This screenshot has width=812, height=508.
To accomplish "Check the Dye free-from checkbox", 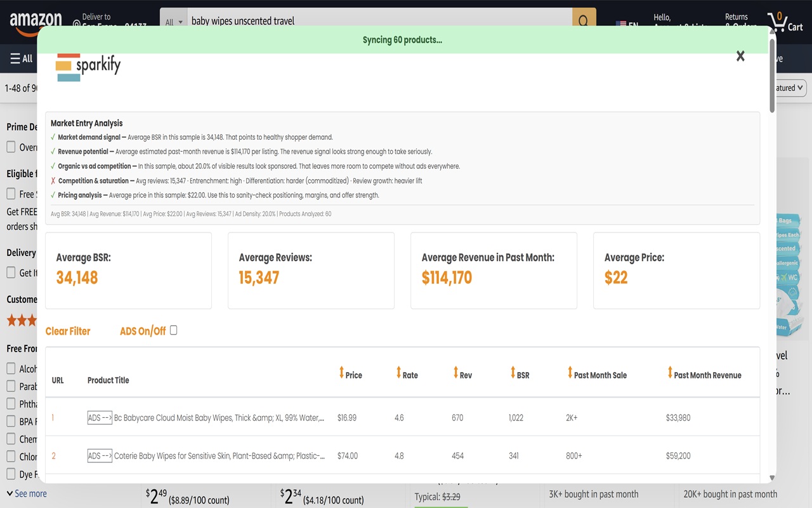I will point(11,474).
